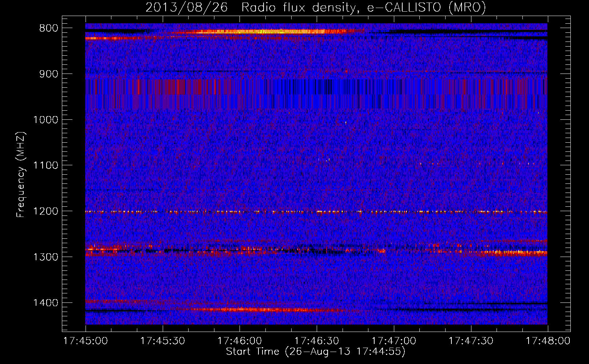Click the e-CALLISTO (MRO) title text
Image resolution: width=589 pixels, height=364 pixels.
426,8
